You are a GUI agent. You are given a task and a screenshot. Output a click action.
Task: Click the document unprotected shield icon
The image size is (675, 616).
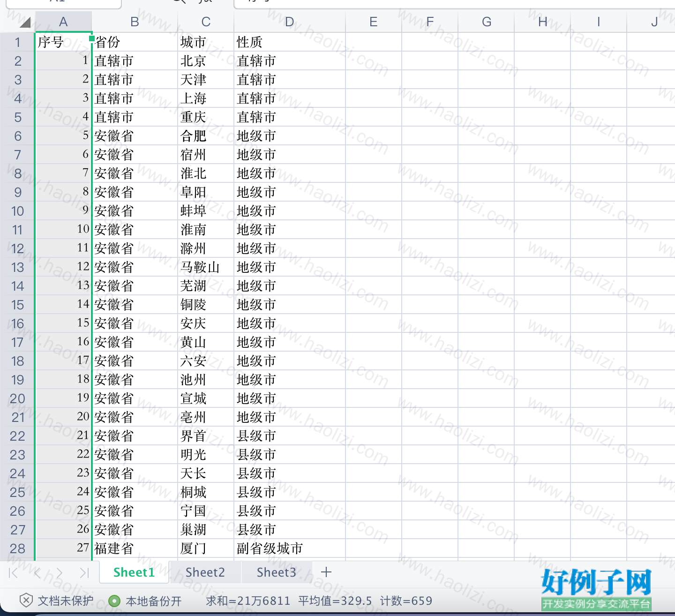(x=26, y=601)
